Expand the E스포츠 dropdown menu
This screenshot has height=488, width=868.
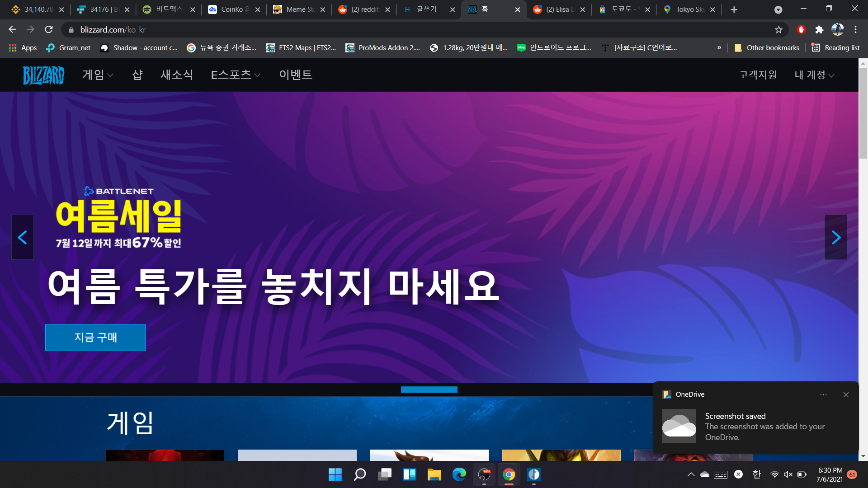(235, 75)
